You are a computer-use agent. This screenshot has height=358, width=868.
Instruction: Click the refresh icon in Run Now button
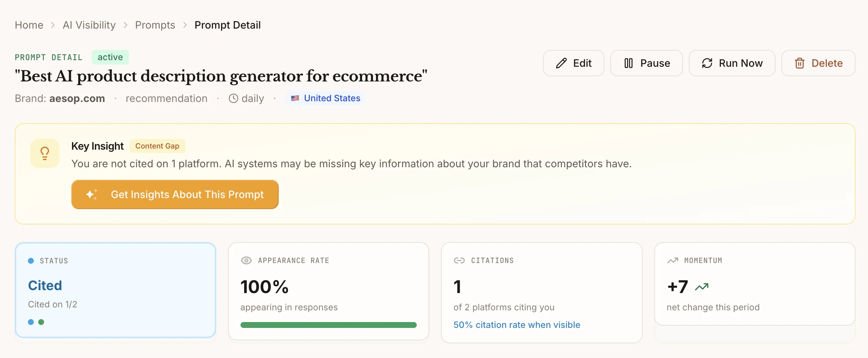tap(707, 63)
